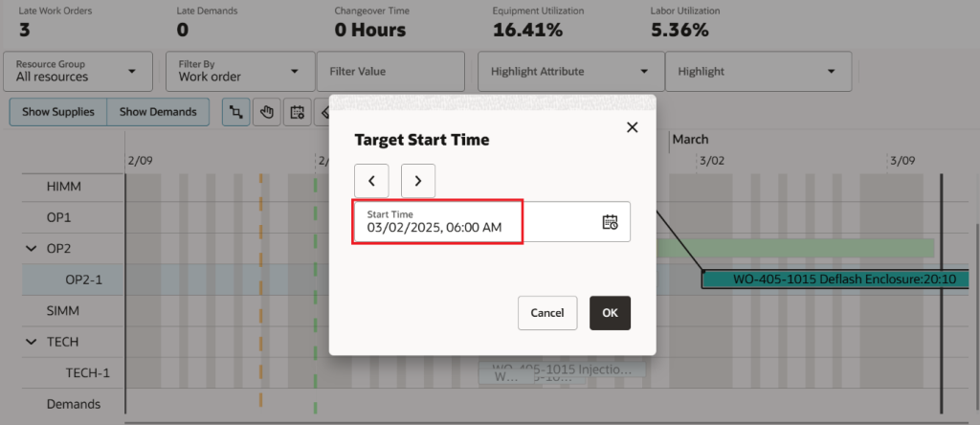Activate the pan hand tool
980x425 pixels.
coord(266,112)
